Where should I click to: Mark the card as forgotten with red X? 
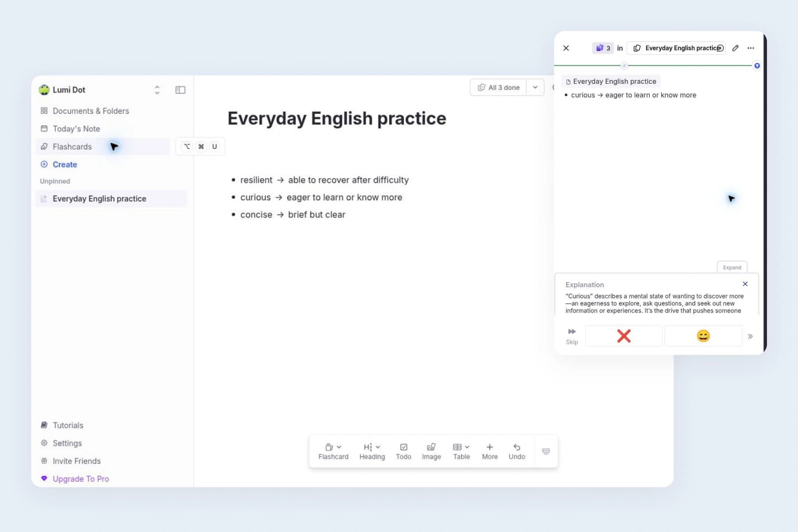click(624, 336)
